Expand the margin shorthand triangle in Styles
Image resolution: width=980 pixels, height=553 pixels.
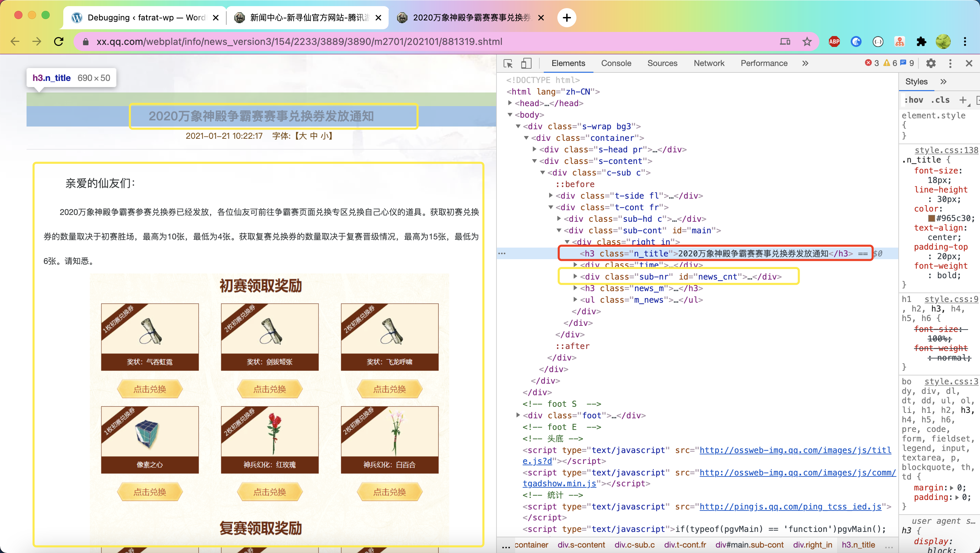coord(951,488)
